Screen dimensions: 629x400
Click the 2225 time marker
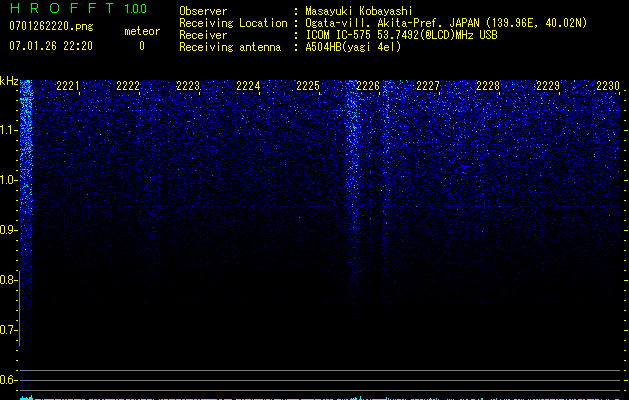pos(308,85)
